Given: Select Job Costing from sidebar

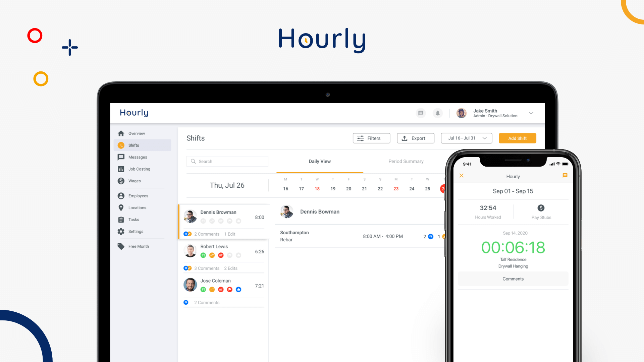Looking at the screenshot, I should 139,169.
